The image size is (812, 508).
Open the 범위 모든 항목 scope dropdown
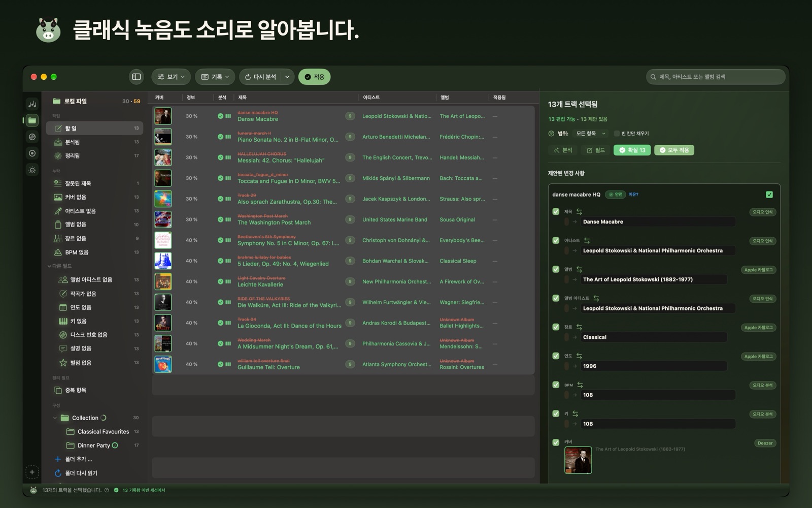[590, 134]
